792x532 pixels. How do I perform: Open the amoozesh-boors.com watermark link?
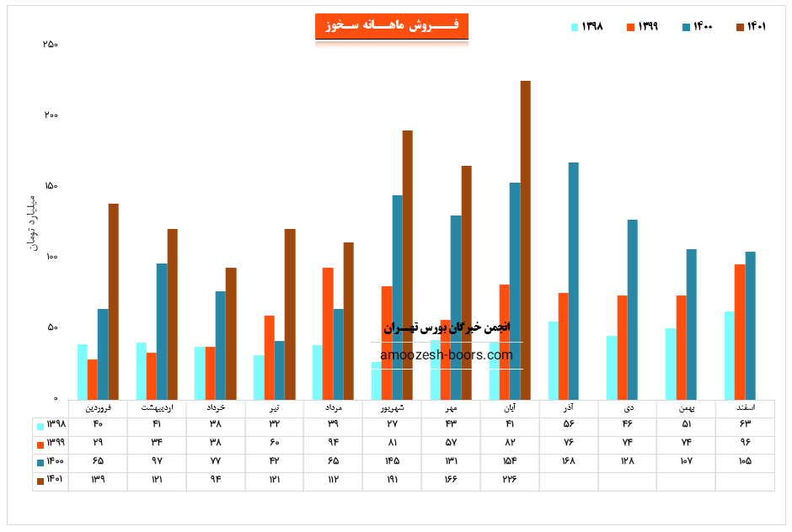[x=447, y=355]
